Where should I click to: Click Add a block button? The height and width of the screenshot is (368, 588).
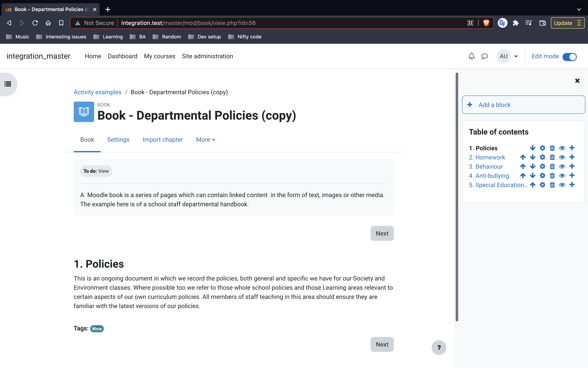click(x=523, y=105)
